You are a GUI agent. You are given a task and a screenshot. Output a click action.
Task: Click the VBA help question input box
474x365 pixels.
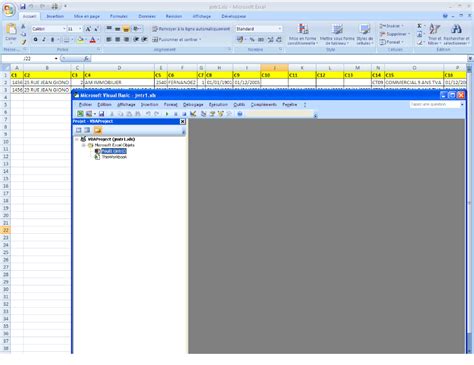[x=435, y=104]
